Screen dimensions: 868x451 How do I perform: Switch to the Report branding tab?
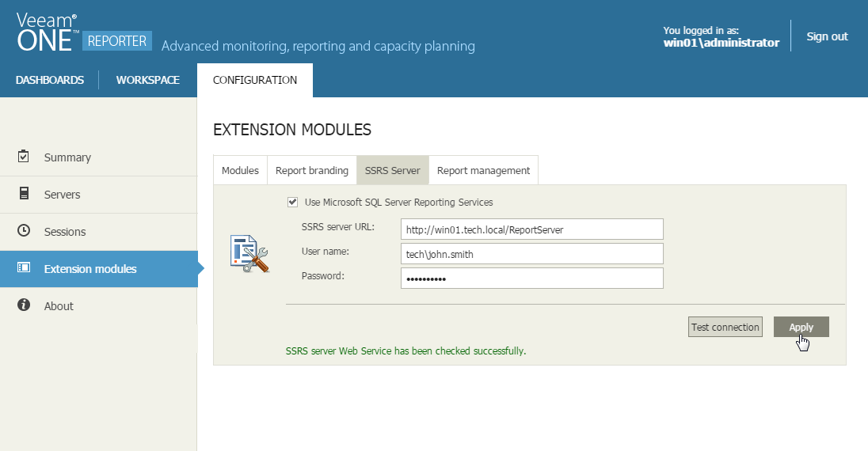click(312, 170)
